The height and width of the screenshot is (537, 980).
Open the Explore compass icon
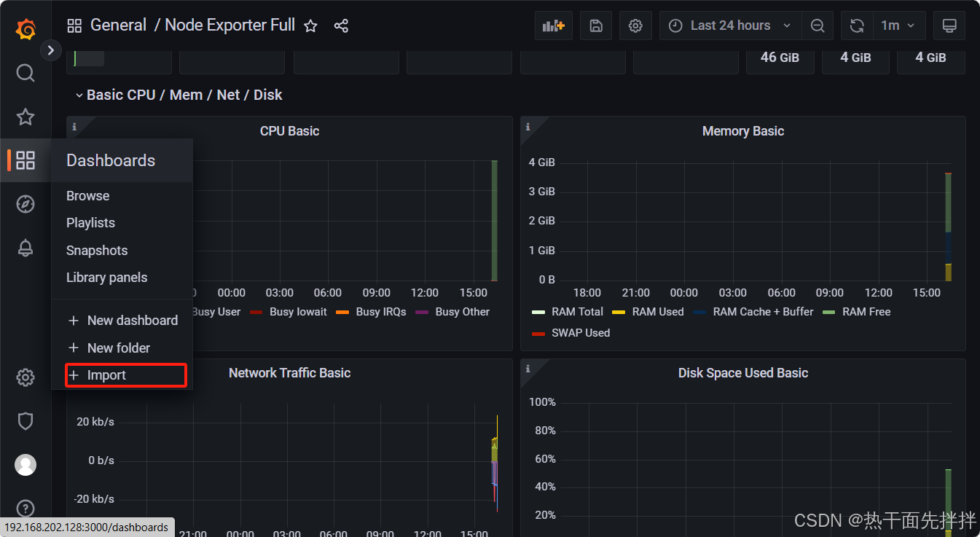(x=26, y=204)
